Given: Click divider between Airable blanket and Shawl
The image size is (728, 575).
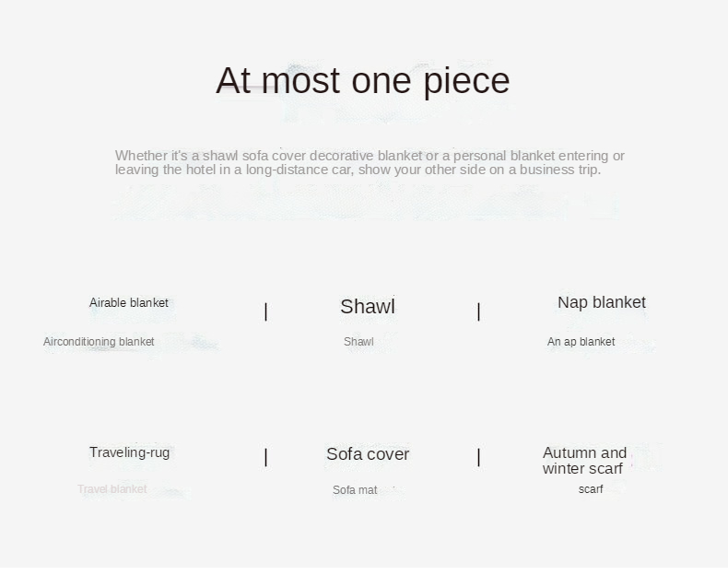Looking at the screenshot, I should (x=266, y=311).
